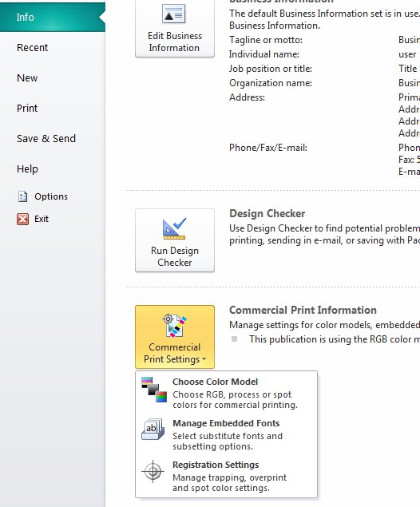Viewport: 420px width, 507px height.
Task: Click the Choose Color Model swatch icon
Action: (154, 390)
